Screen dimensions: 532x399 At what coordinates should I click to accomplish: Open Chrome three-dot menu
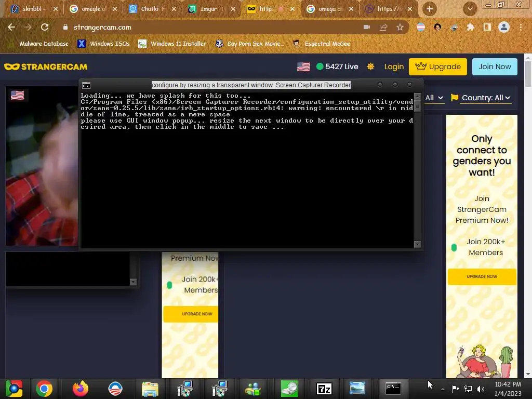[x=521, y=27]
